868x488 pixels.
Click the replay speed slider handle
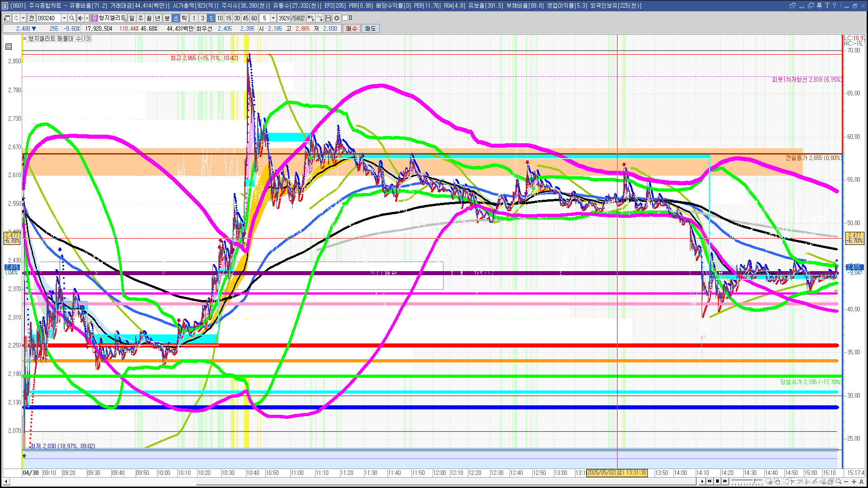pyautogui.click(x=755, y=481)
